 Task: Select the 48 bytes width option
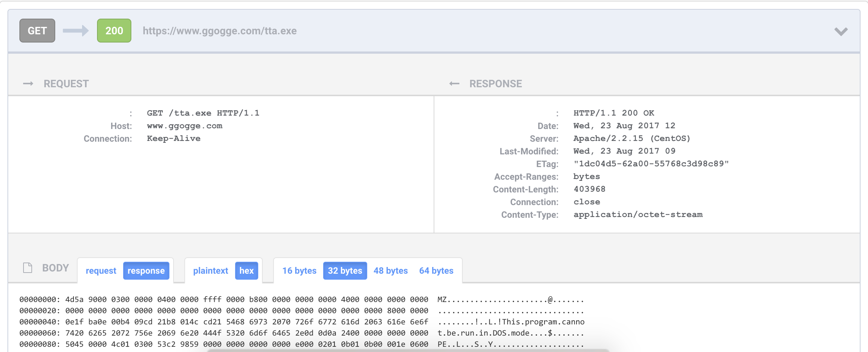click(390, 271)
